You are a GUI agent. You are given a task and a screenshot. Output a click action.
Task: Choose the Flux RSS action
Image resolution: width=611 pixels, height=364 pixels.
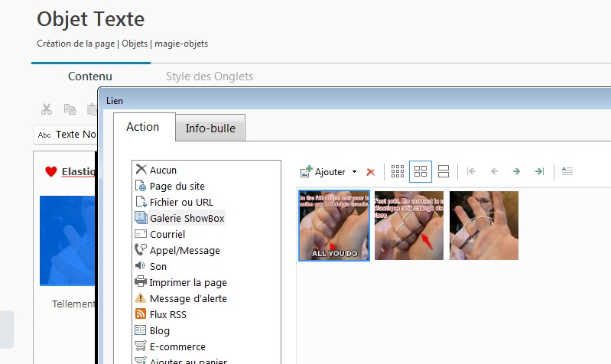(161, 314)
